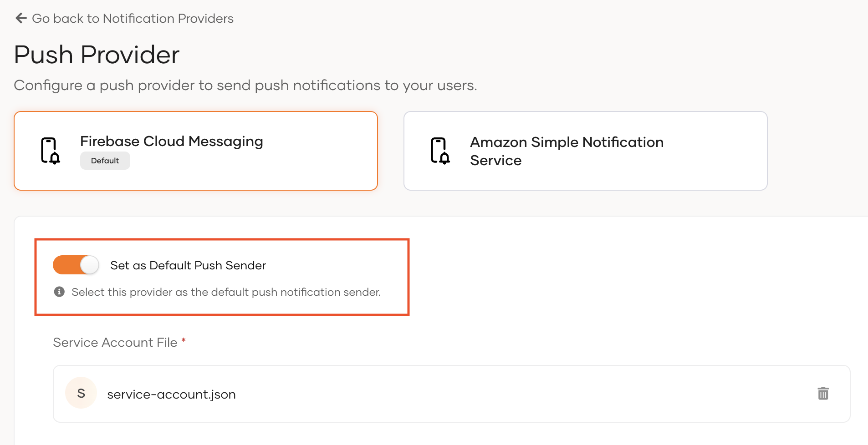Click the Firebase phone-bell icon
The width and height of the screenshot is (868, 445).
(x=50, y=151)
